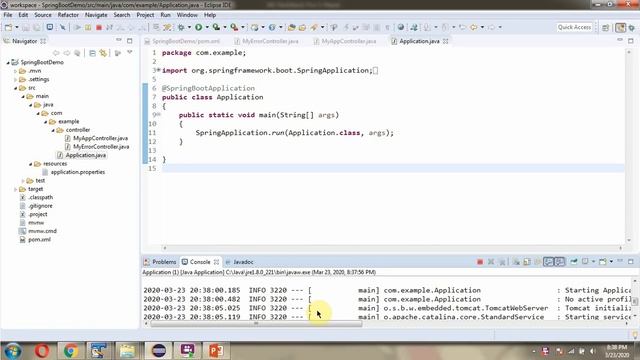Click the red Terminate icon in main toolbar
The height and width of the screenshot is (360, 640).
click(x=99, y=27)
